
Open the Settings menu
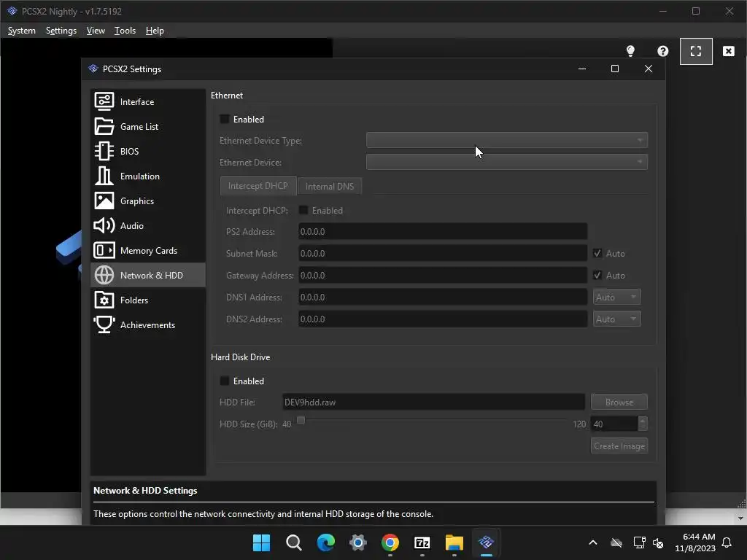[61, 31]
